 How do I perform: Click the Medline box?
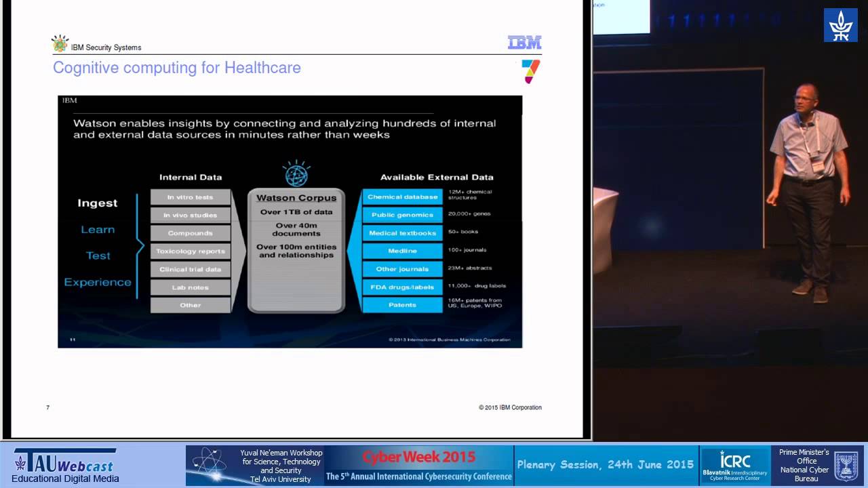(x=403, y=251)
